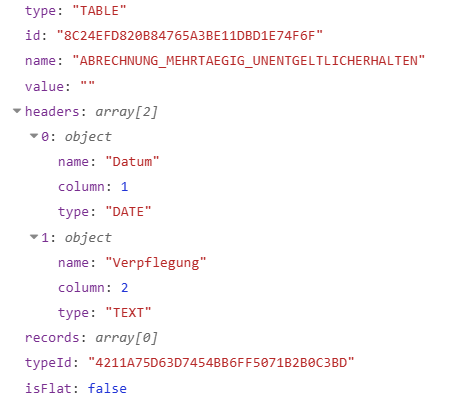450x399 pixels.
Task: Select the "TEXT" type value
Action: tap(128, 313)
